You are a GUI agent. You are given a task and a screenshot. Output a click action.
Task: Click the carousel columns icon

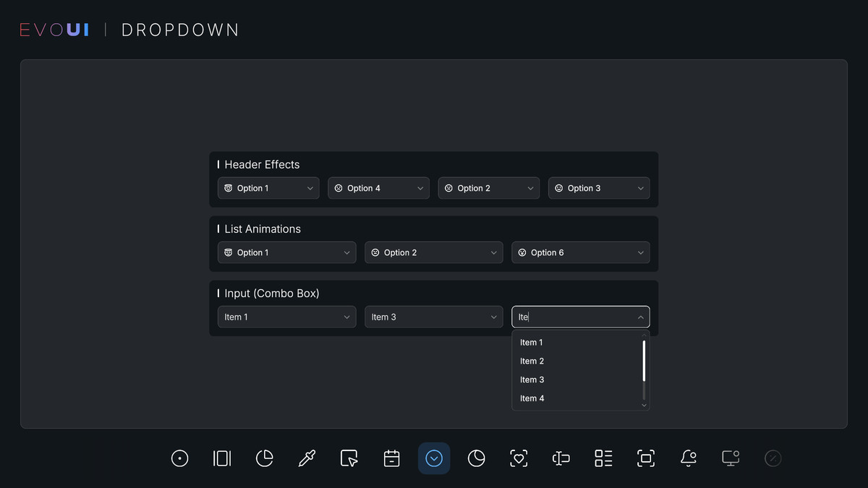click(x=221, y=458)
